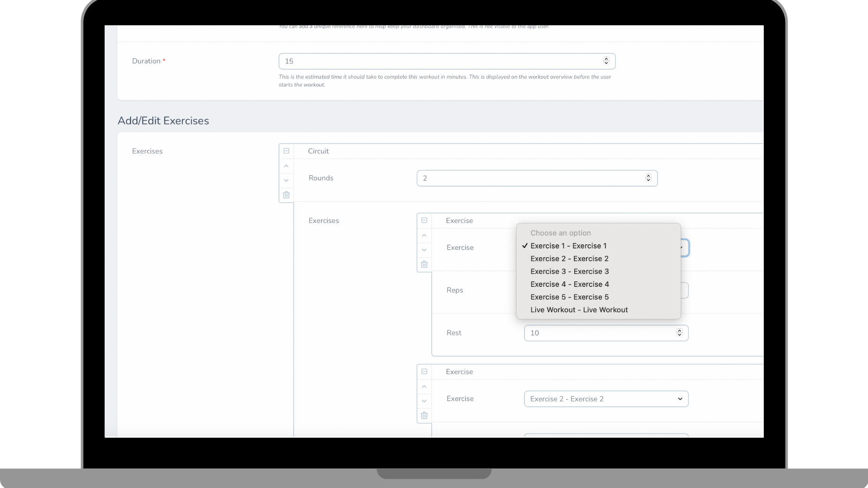Move Circuit block up with arrow
868x488 pixels.
[x=286, y=166]
